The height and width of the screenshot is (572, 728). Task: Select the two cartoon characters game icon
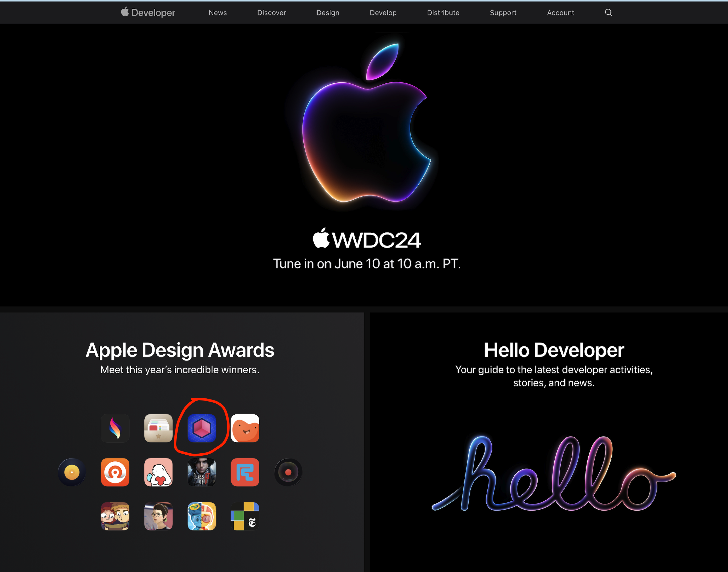(115, 516)
